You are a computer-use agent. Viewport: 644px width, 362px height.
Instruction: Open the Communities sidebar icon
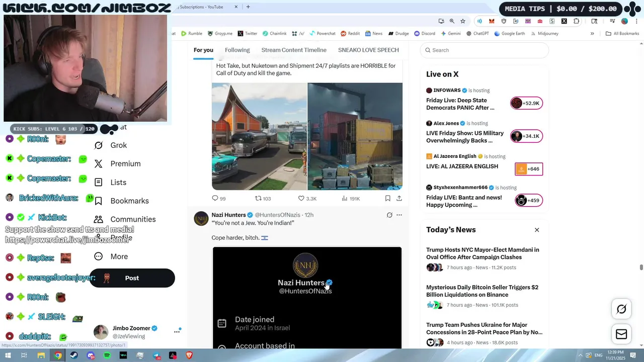(x=99, y=219)
